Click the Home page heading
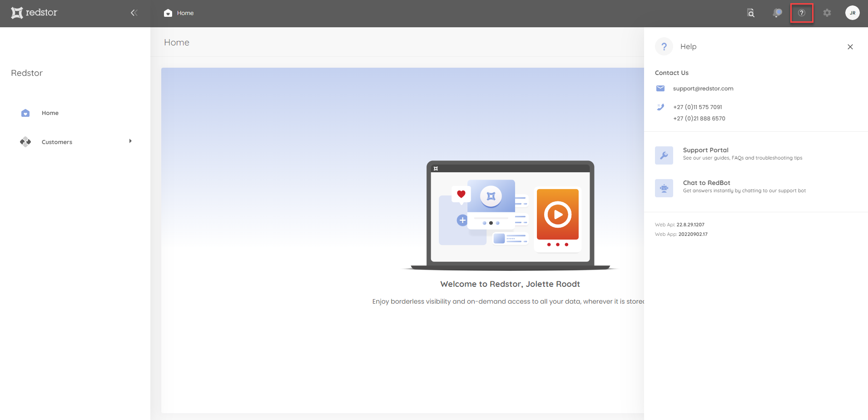 click(177, 42)
